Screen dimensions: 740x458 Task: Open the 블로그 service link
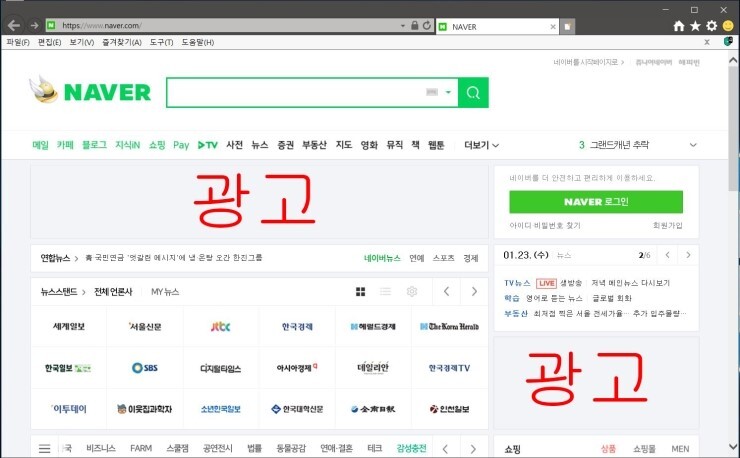pos(94,145)
